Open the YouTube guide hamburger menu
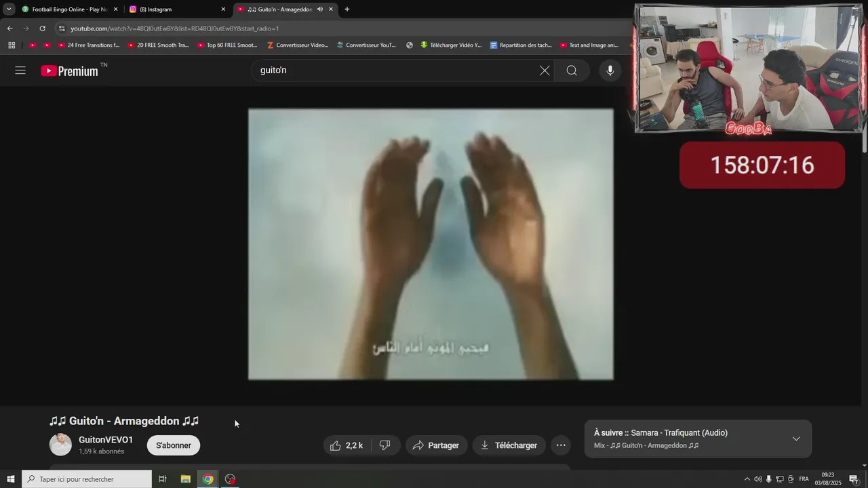Image resolution: width=868 pixels, height=488 pixels. [x=20, y=70]
